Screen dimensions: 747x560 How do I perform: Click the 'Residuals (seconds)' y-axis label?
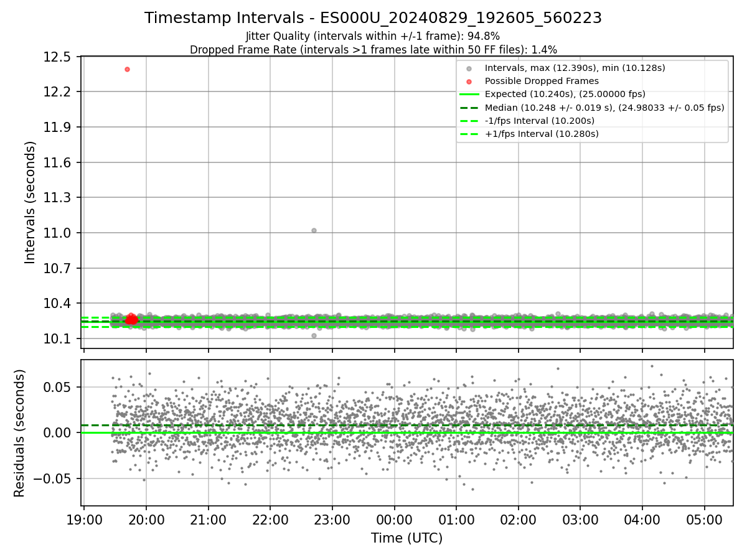point(20,433)
